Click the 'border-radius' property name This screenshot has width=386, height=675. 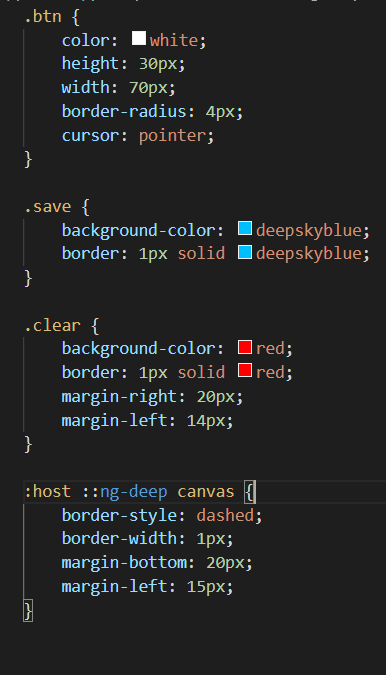point(124,111)
